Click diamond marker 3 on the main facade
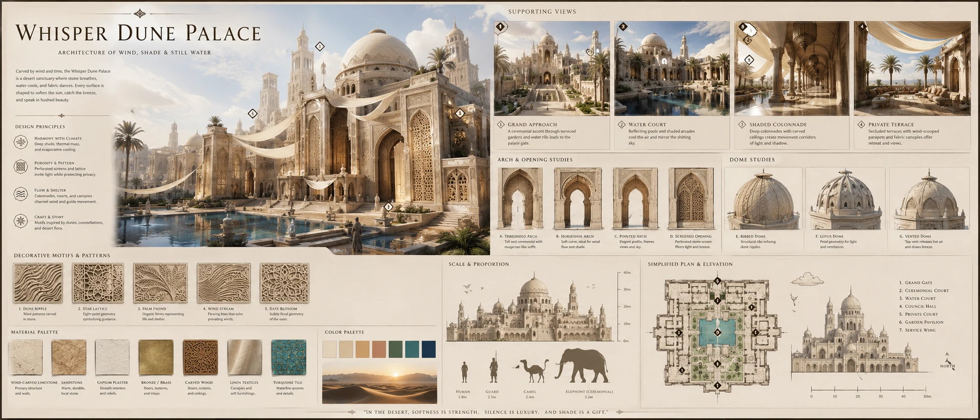 pos(460,113)
